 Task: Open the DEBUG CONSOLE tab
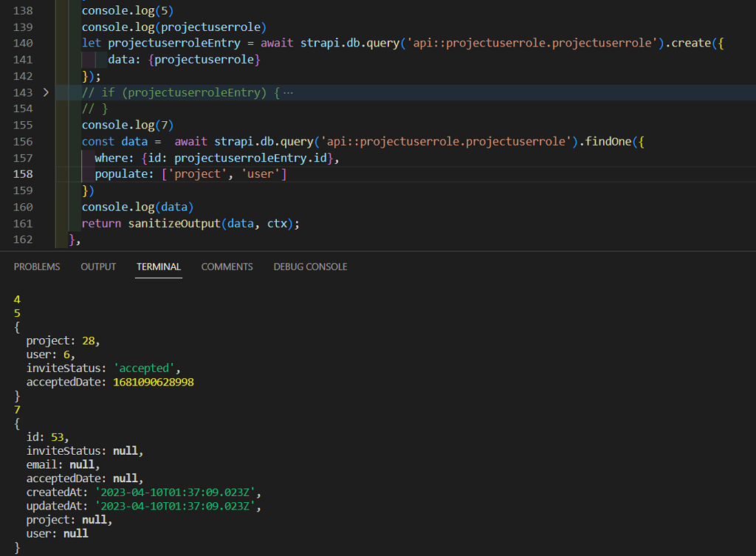coord(310,267)
